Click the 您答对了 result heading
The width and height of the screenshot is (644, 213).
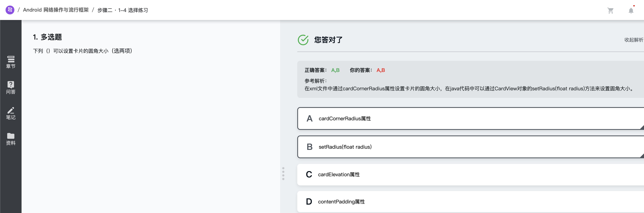328,40
